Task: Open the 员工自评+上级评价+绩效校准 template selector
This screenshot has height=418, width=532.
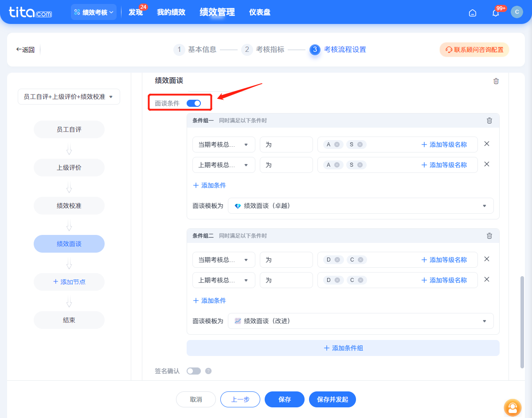Action: coord(69,97)
